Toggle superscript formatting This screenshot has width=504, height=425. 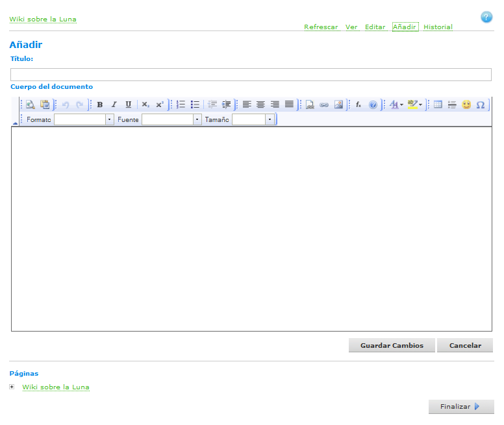pos(159,104)
